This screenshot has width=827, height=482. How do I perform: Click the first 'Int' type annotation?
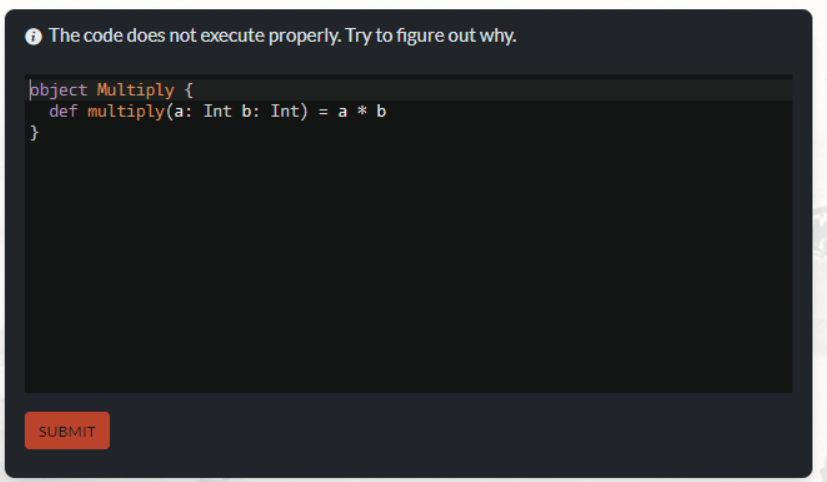(217, 111)
